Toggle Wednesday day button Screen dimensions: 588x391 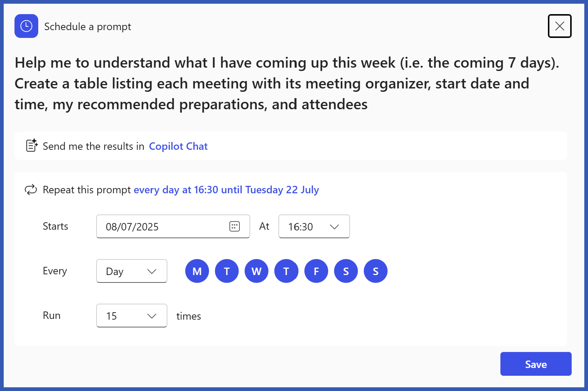257,271
